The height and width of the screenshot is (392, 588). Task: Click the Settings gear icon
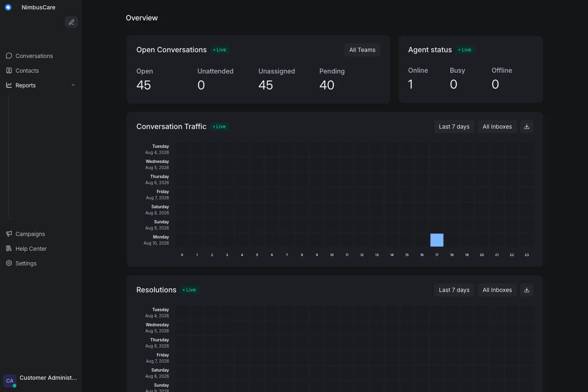click(9, 263)
